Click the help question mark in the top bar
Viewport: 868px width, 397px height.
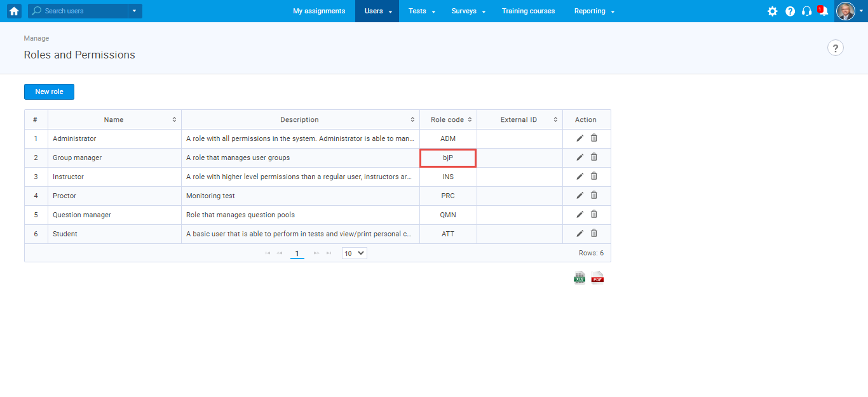(x=790, y=11)
